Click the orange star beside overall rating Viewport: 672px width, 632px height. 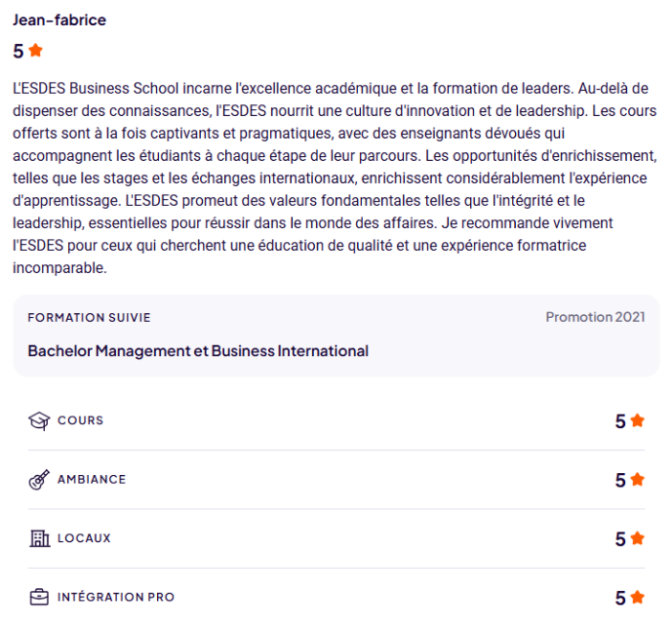point(36,50)
